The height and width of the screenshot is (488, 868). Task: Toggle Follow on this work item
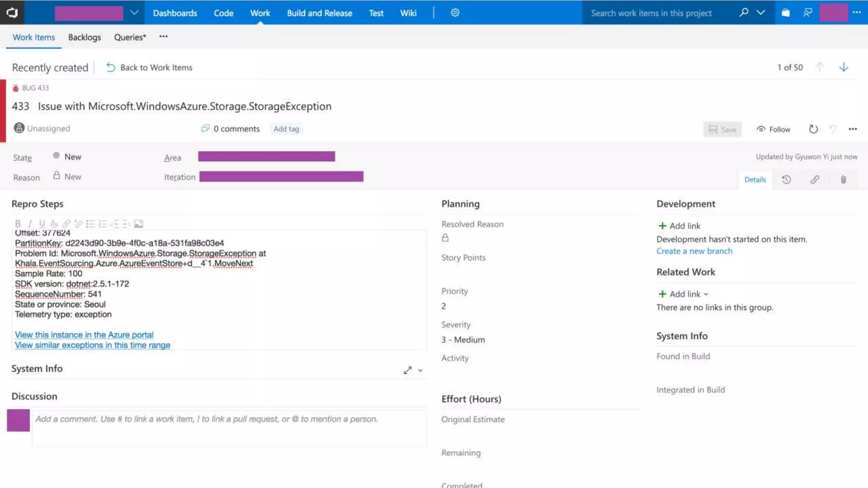[x=773, y=129]
